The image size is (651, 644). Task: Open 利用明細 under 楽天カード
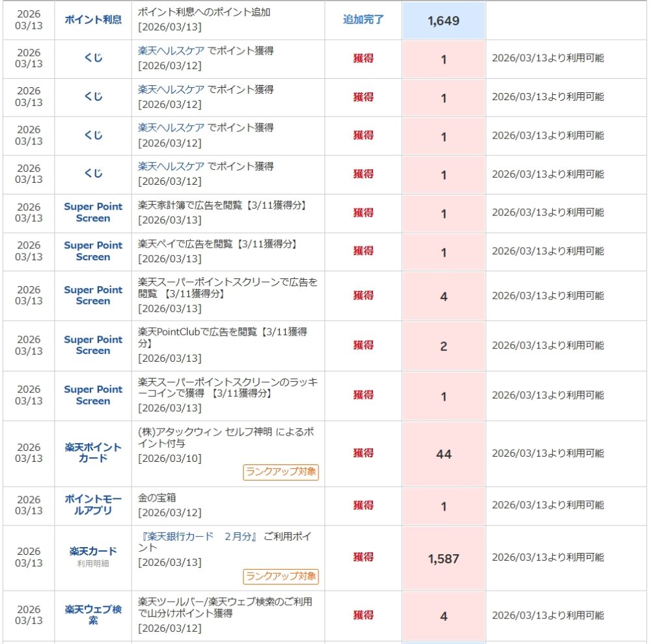[x=93, y=563]
